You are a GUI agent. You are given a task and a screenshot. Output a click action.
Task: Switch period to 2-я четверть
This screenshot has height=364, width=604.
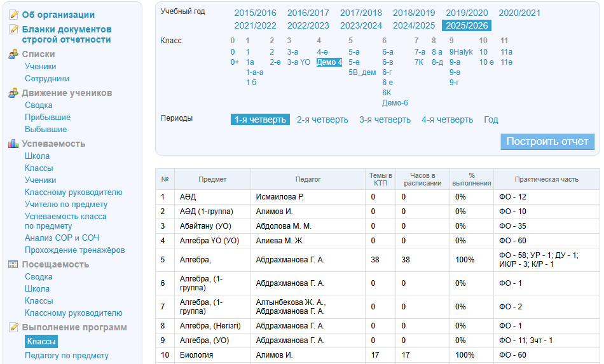point(322,119)
